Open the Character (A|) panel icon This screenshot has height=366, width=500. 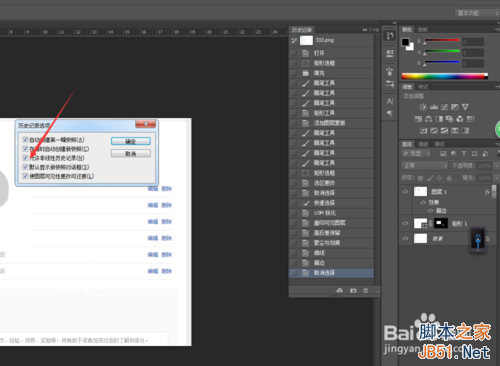click(390, 101)
